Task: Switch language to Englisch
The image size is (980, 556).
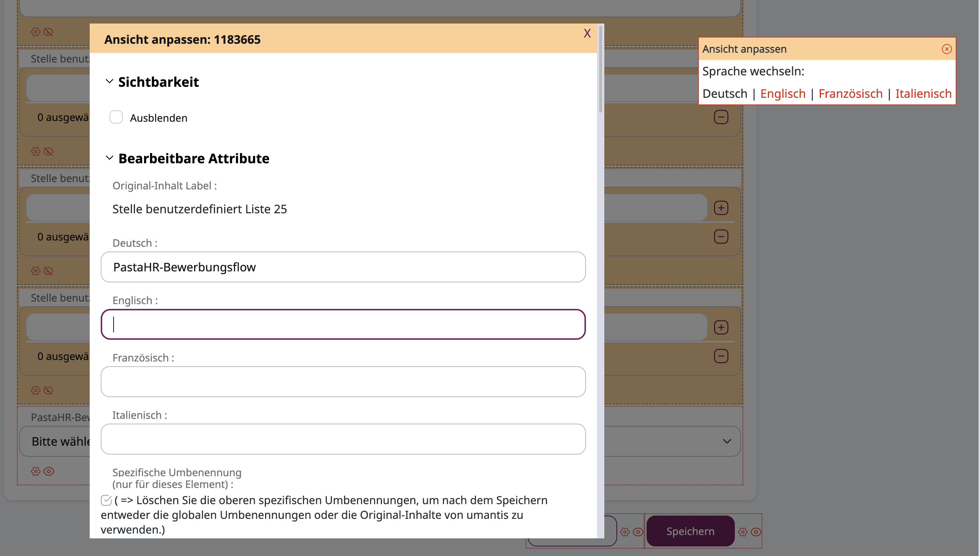Action: click(x=782, y=93)
